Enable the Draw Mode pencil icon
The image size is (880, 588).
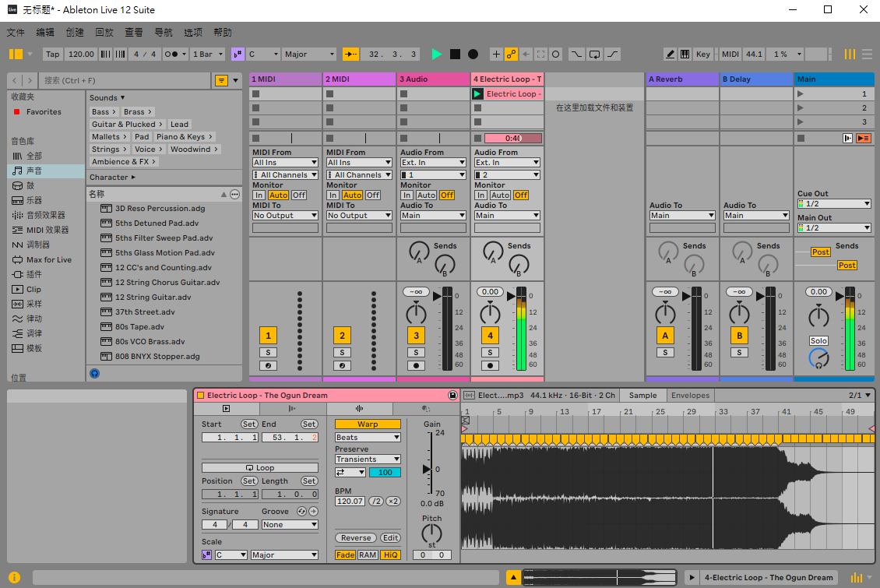tap(670, 54)
